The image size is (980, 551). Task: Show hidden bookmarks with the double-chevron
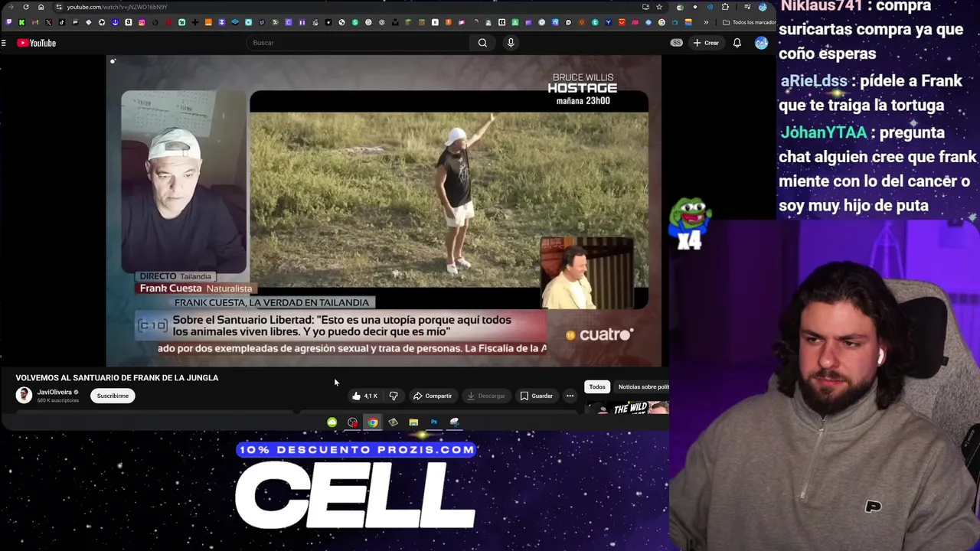click(x=706, y=22)
